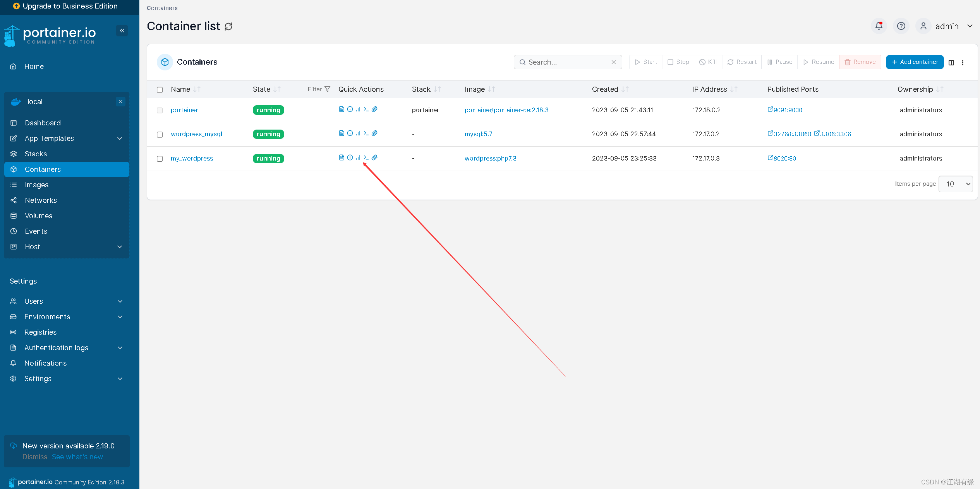Clear the search field with X icon
The width and height of the screenshot is (980, 489).
click(x=614, y=62)
